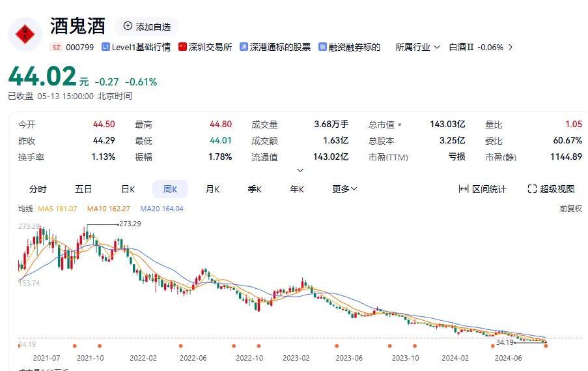Expand the 所属行业 dropdown
This screenshot has height=371, width=588.
pyautogui.click(x=417, y=48)
